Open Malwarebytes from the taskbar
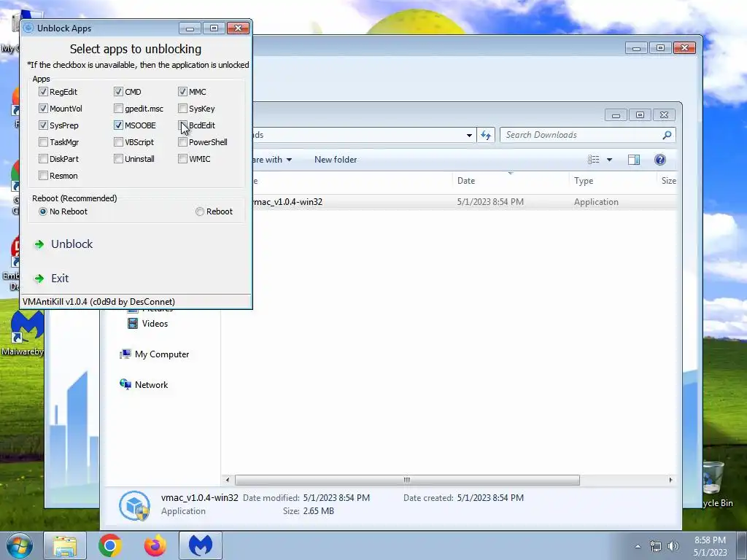The image size is (747, 560). (201, 545)
